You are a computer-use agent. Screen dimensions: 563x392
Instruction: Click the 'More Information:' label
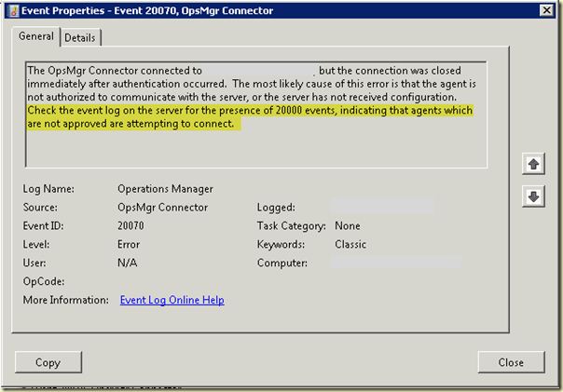click(x=65, y=300)
